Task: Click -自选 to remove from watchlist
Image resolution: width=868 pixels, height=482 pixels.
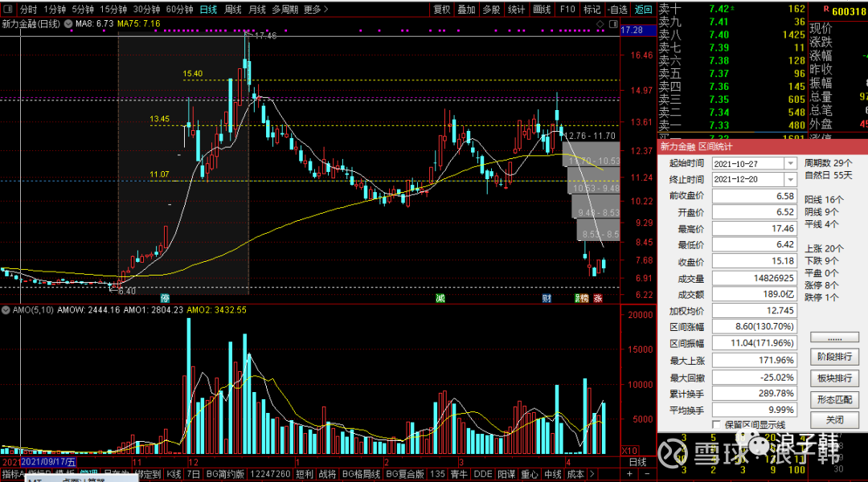Action: coord(618,10)
